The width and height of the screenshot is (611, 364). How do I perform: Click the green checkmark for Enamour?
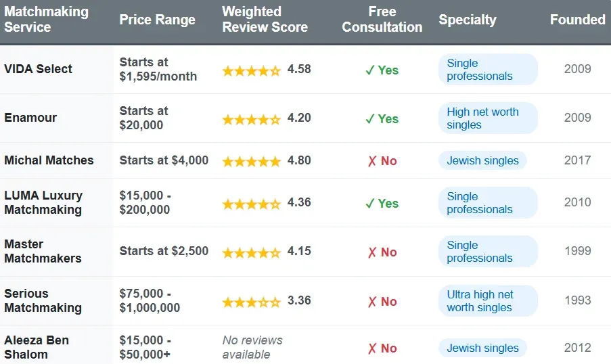(370, 119)
